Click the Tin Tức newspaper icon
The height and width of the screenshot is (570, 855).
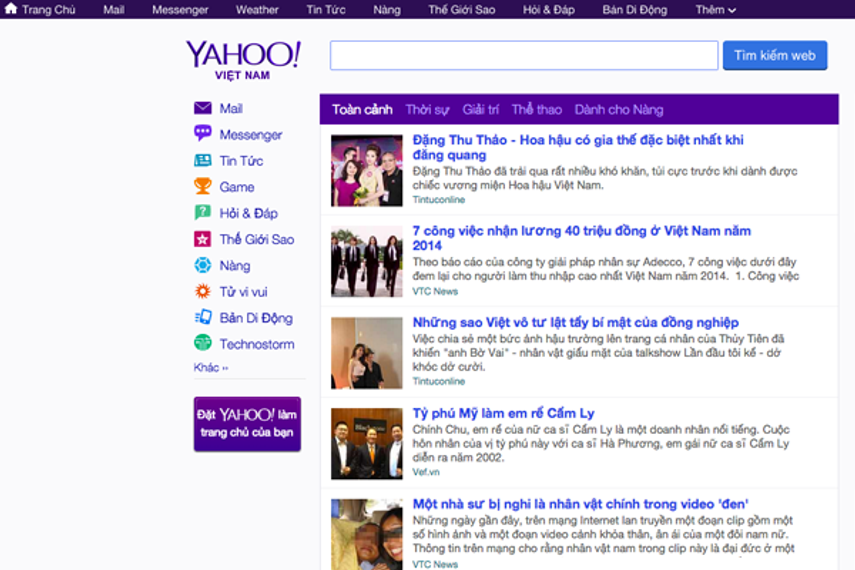coord(202,160)
